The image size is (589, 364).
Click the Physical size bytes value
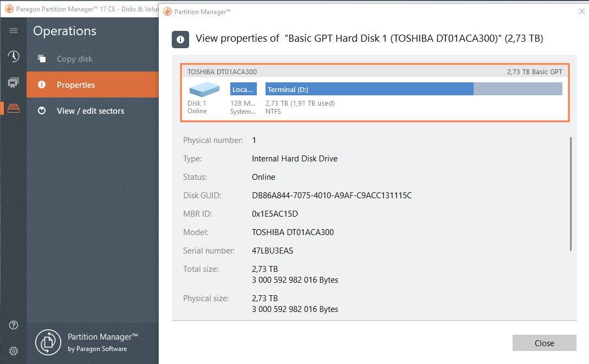[x=295, y=309]
